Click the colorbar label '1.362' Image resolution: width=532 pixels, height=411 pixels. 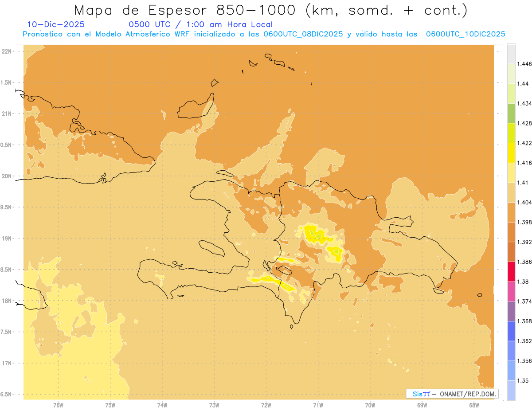tap(524, 341)
